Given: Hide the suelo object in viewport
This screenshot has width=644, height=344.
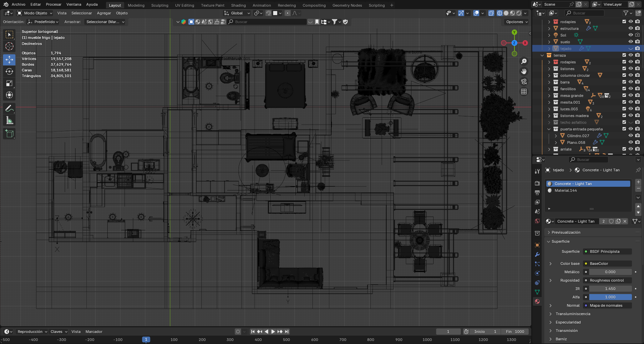Looking at the screenshot, I should pyautogui.click(x=631, y=42).
